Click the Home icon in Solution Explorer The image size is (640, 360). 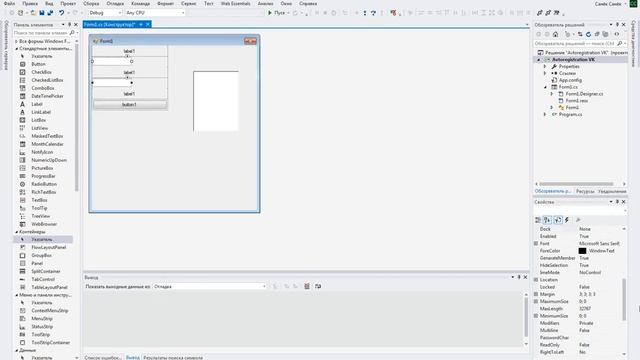coord(555,34)
